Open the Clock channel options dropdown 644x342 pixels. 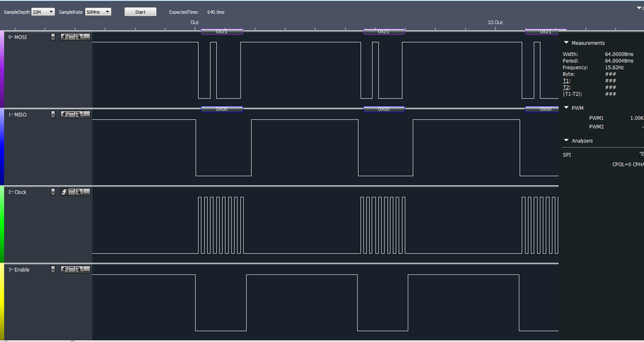click(52, 192)
